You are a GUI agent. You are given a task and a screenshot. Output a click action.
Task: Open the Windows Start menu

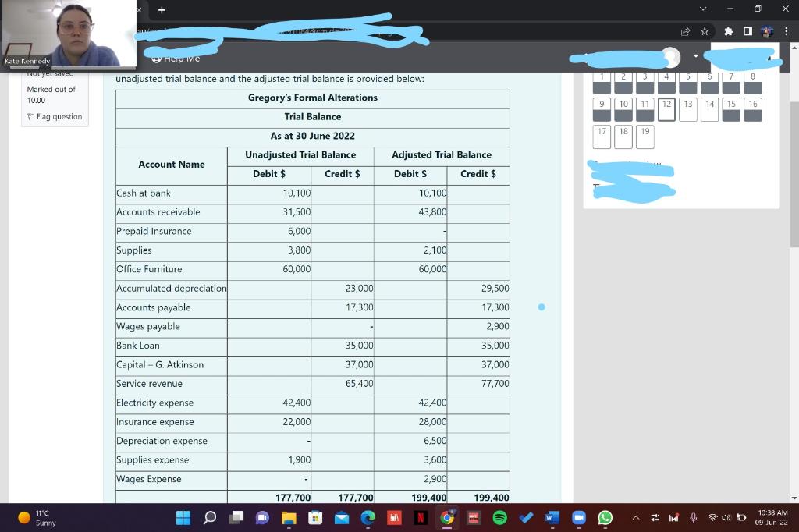[183, 518]
